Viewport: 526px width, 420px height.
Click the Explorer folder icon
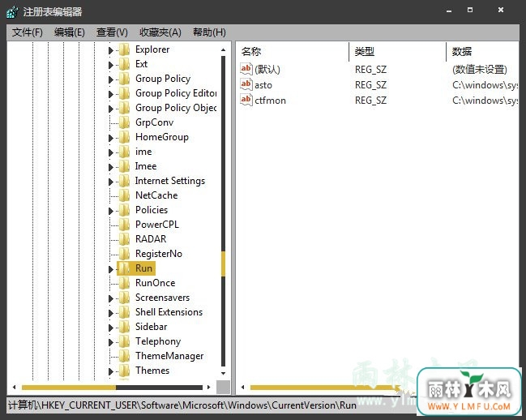[x=125, y=49]
